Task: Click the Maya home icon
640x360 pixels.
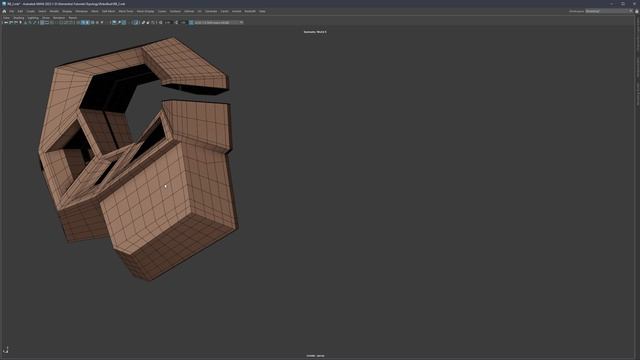Action: pyautogui.click(x=4, y=11)
